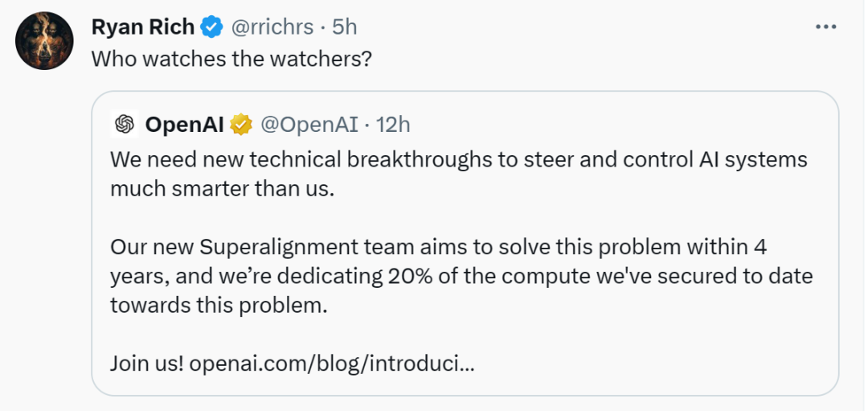Click the 'We need new technical breakthroughs' line
The height and width of the screenshot is (411, 868).
(x=459, y=159)
